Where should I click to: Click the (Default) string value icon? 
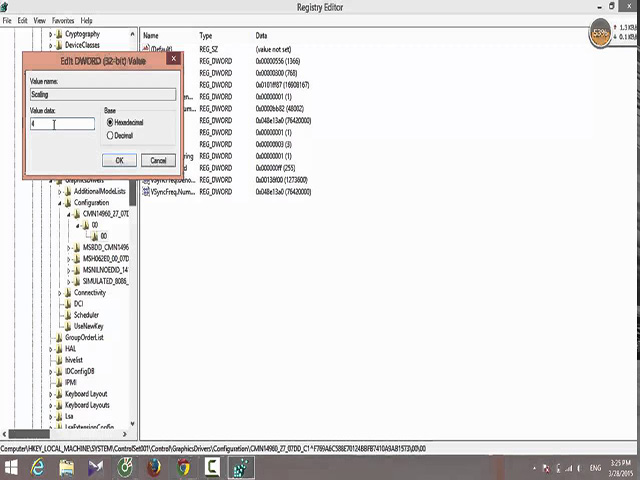click(x=146, y=49)
